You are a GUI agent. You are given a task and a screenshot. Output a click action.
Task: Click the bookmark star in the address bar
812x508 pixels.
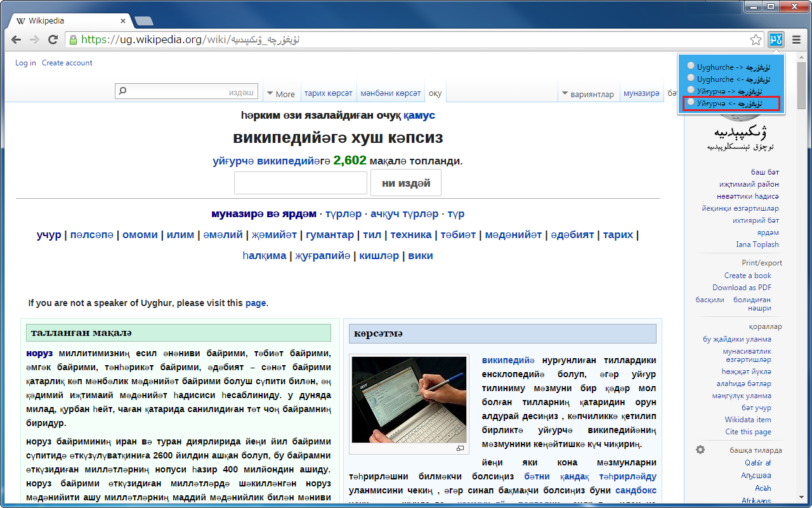[x=755, y=39]
